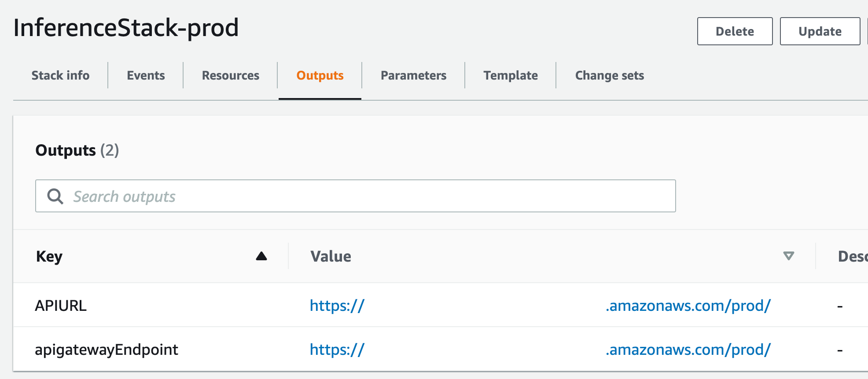Open the APIURL https link

point(337,306)
